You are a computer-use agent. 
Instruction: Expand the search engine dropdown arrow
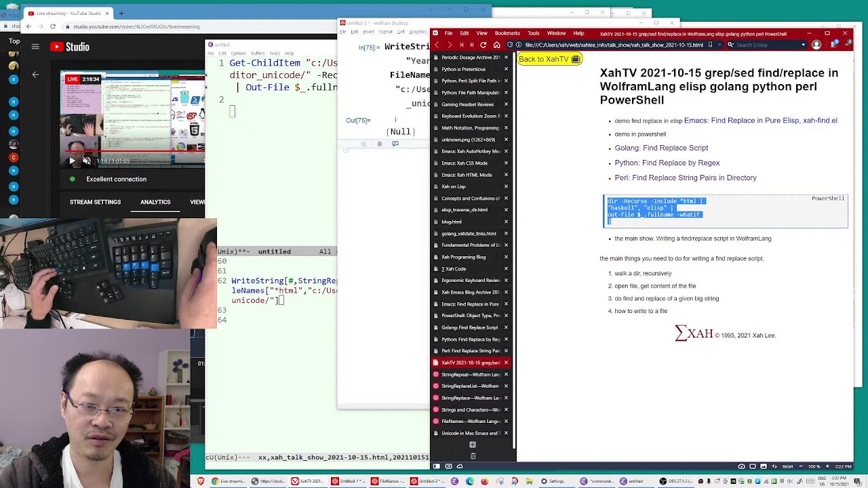(804, 45)
